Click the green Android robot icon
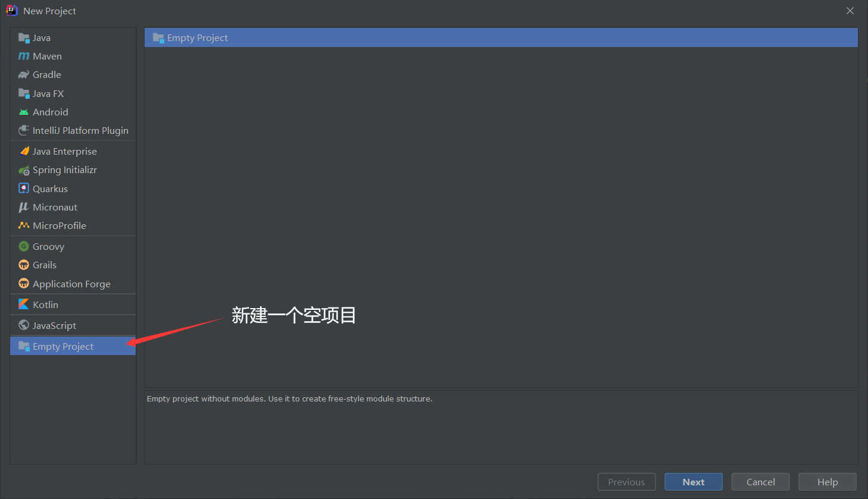 (24, 112)
